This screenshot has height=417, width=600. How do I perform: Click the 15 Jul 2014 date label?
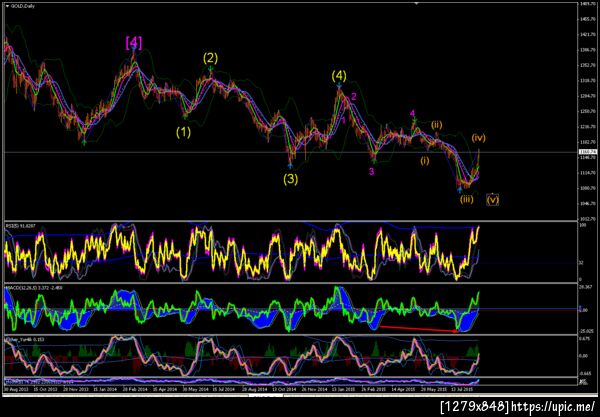223,389
